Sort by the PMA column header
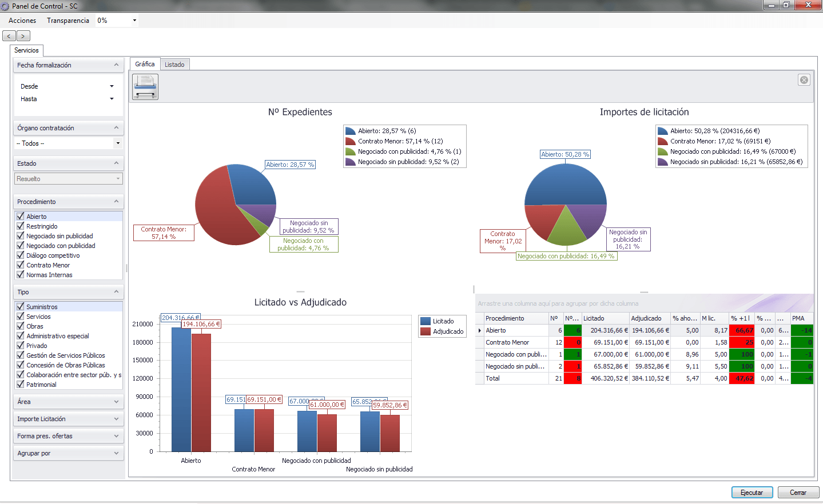 802,318
